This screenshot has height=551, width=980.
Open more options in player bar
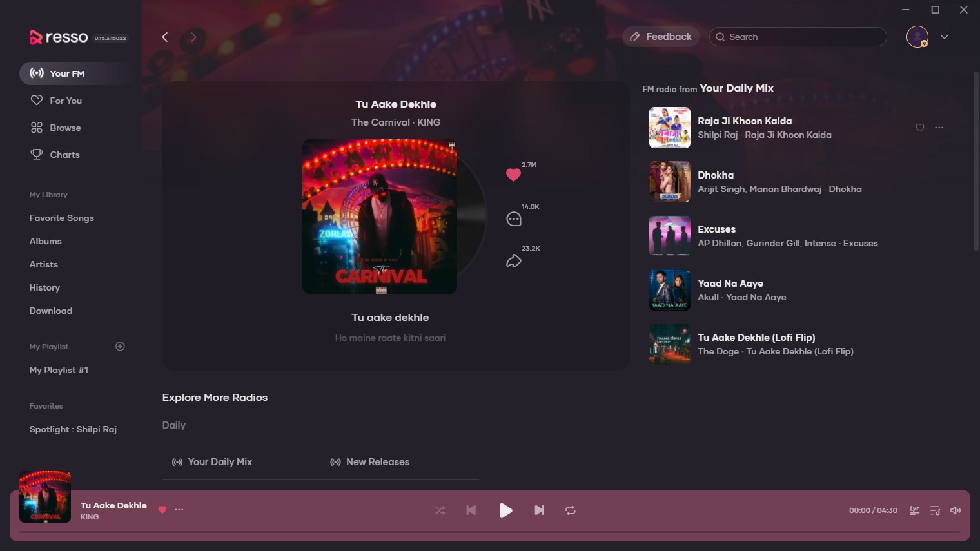pos(179,510)
